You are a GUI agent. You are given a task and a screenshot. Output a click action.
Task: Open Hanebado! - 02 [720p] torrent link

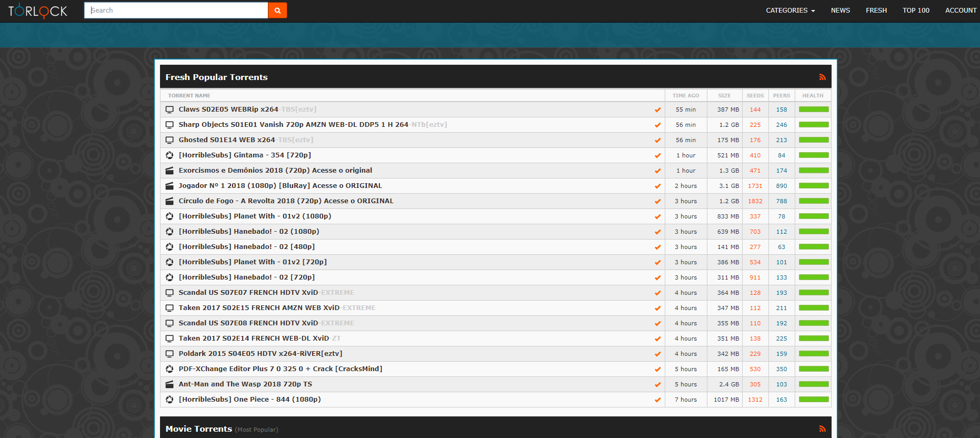[x=247, y=277]
